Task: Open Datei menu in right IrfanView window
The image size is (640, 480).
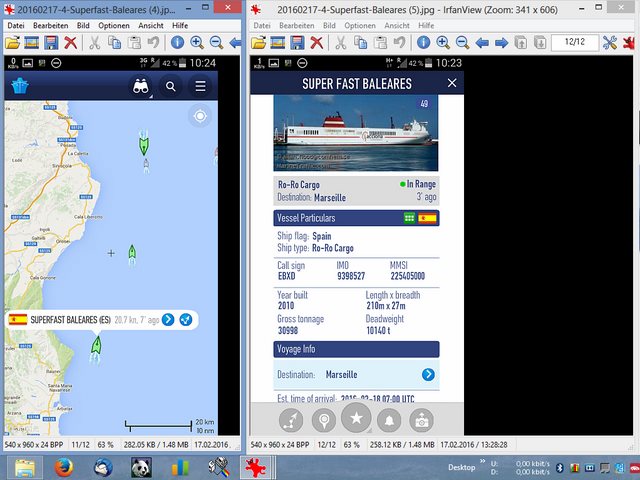Action: (262, 25)
